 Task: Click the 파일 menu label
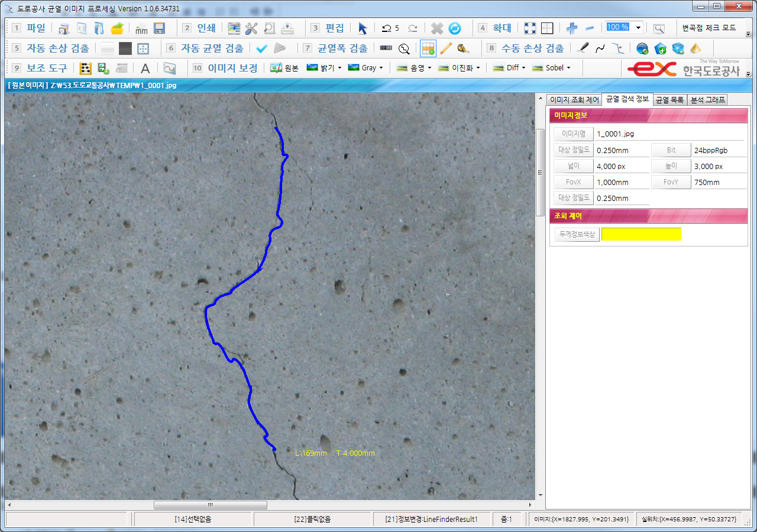pos(35,28)
